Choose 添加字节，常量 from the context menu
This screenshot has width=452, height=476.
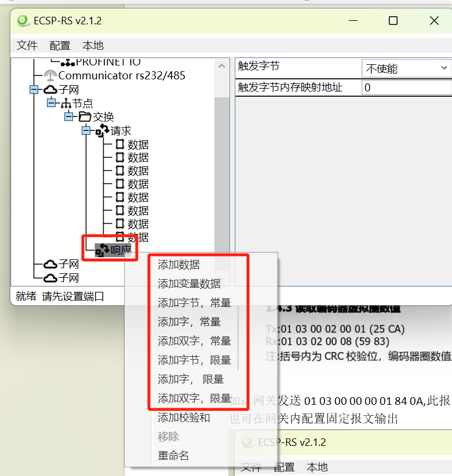pos(194,303)
